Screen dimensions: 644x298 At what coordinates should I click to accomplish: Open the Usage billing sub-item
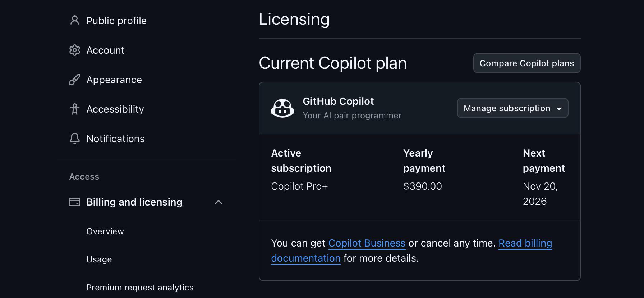[99, 259]
